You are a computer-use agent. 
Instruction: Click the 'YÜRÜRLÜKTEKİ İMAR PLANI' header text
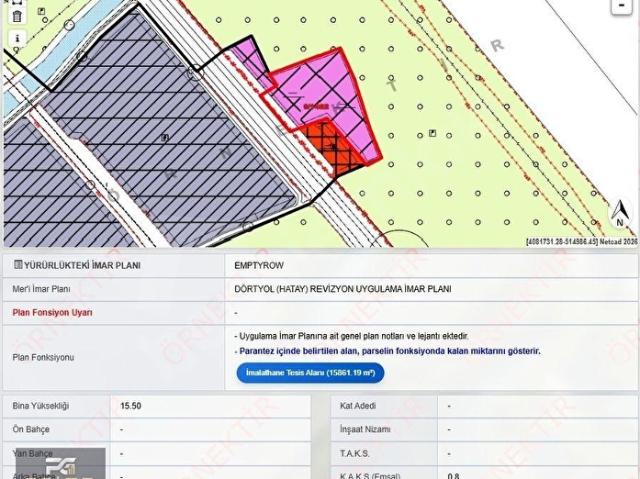[x=82, y=265]
